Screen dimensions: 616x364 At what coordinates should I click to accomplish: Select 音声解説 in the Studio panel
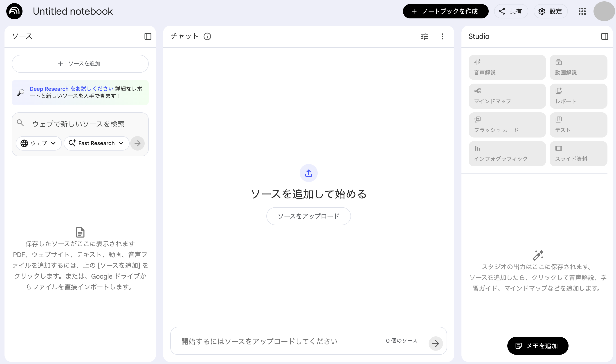(507, 67)
